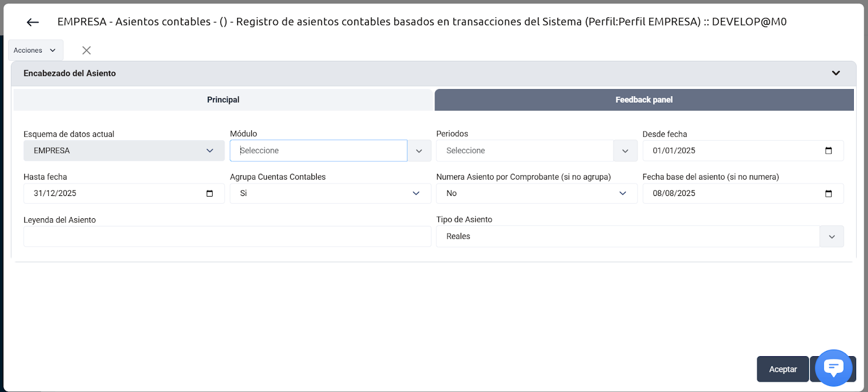Click the Desde fecha 01/01/2025 value
Image resolution: width=868 pixels, height=392 pixels.
click(x=674, y=150)
